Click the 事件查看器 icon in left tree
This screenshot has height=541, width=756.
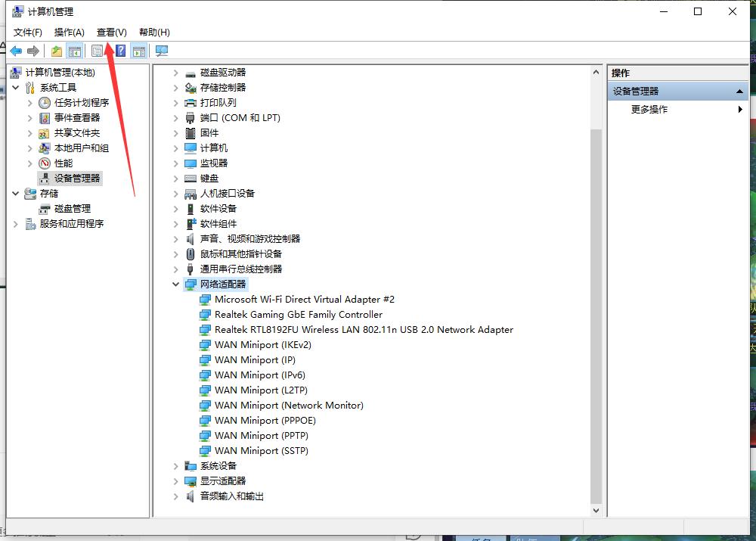tap(45, 118)
